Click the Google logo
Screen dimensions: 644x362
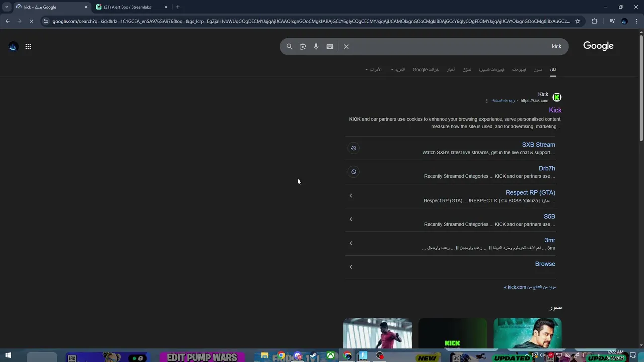pyautogui.click(x=598, y=46)
